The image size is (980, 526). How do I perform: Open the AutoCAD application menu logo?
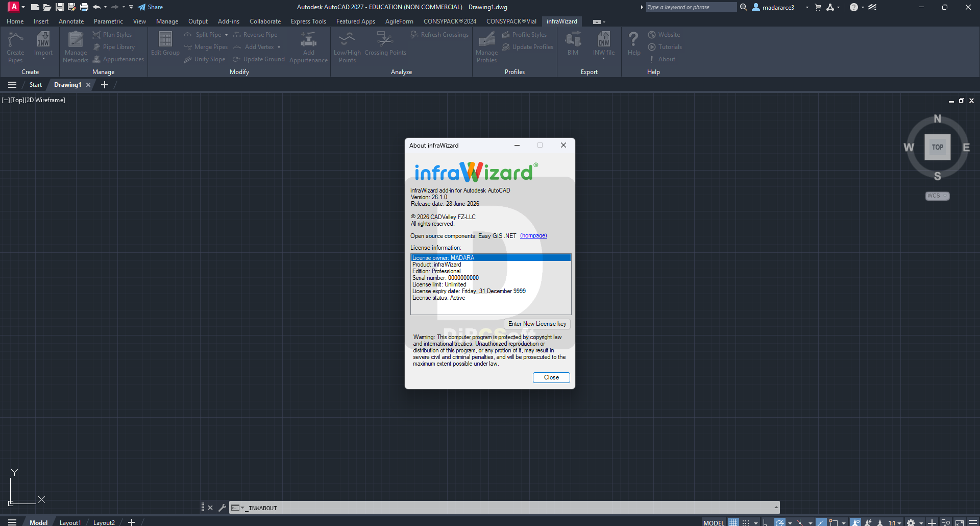tap(14, 7)
